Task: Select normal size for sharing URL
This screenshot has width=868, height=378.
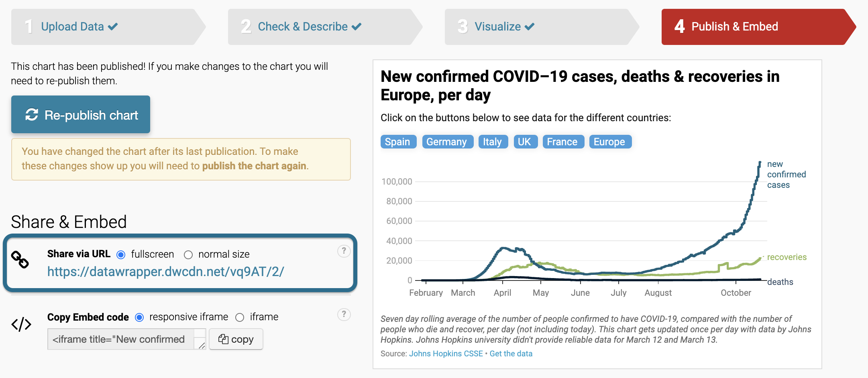Action: (188, 254)
